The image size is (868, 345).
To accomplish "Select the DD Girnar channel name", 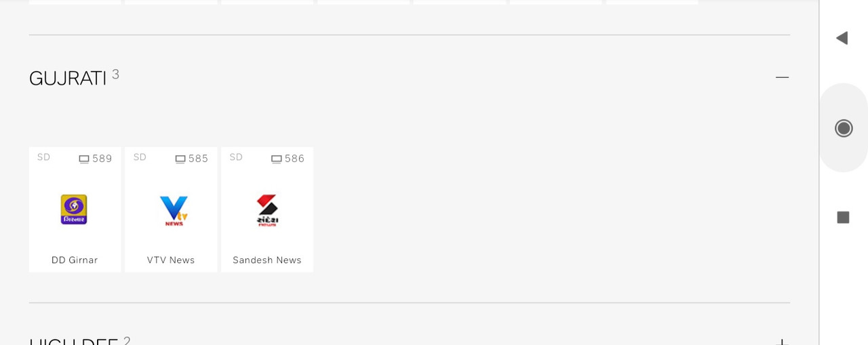I will click(x=75, y=260).
